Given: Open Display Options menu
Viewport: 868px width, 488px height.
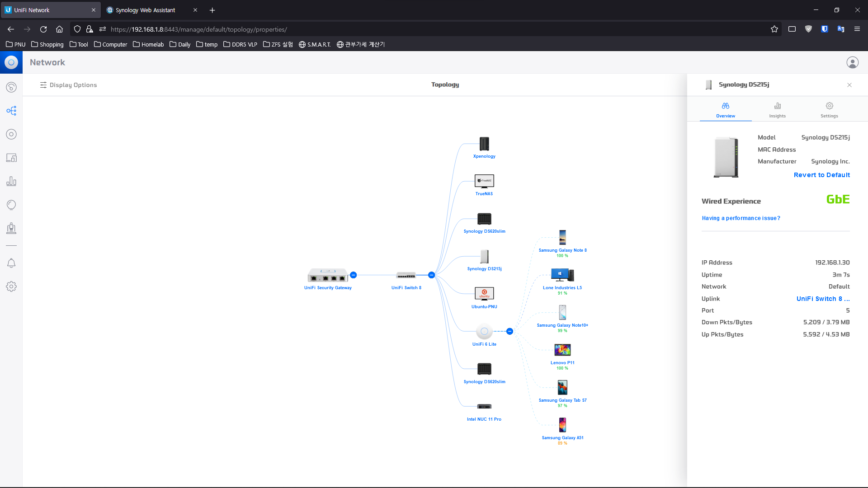Looking at the screenshot, I should point(68,85).
